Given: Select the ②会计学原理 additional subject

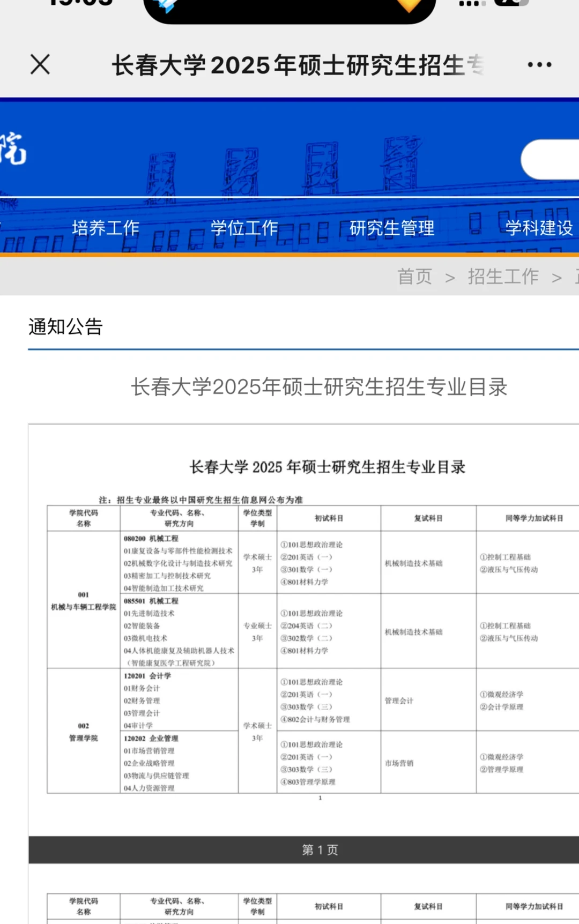Looking at the screenshot, I should click(502, 707).
